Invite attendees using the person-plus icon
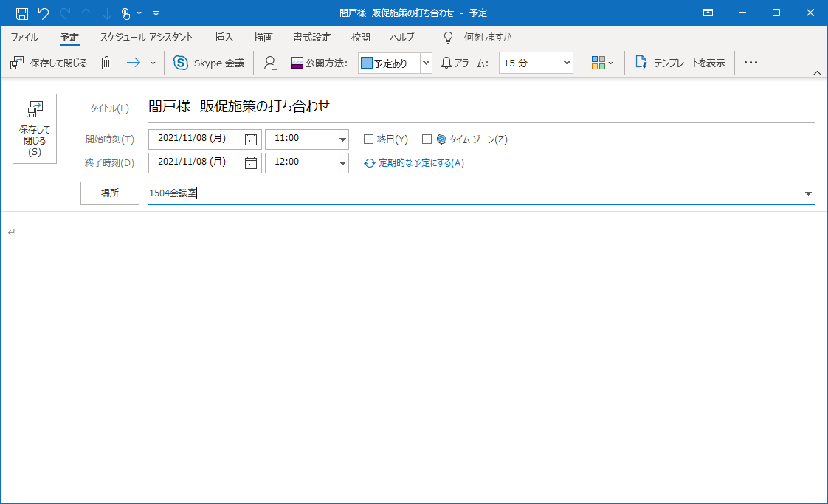The height and width of the screenshot is (504, 828). [x=269, y=63]
